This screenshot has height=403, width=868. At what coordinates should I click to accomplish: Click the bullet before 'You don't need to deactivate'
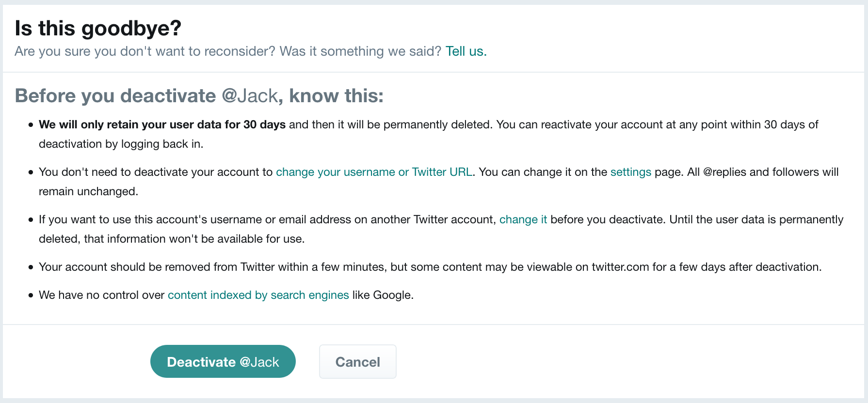[31, 172]
